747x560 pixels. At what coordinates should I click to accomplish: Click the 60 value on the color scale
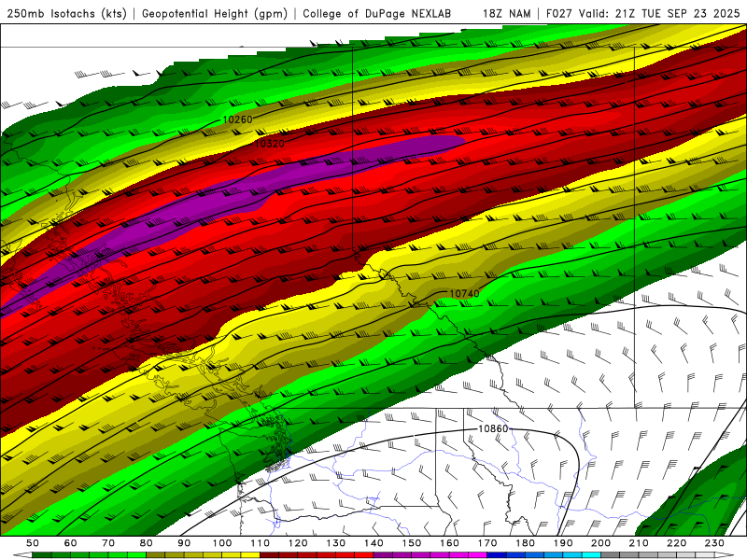tap(70, 543)
